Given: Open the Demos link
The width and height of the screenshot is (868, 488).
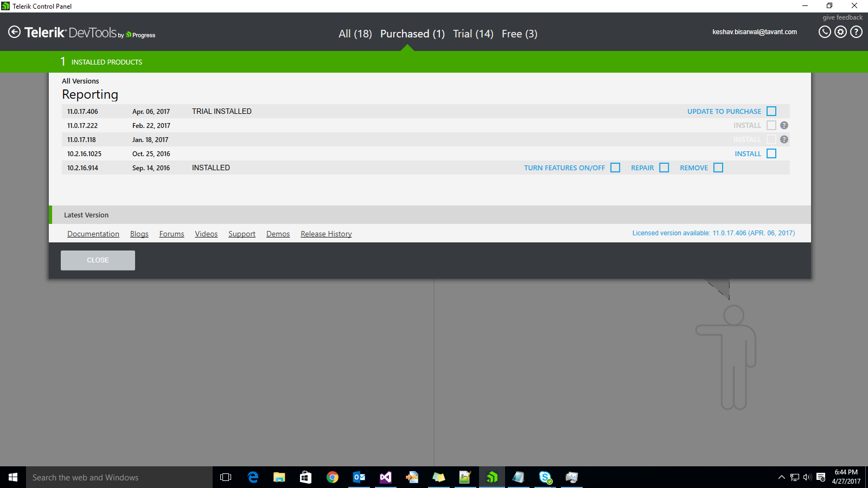Looking at the screenshot, I should pyautogui.click(x=278, y=234).
